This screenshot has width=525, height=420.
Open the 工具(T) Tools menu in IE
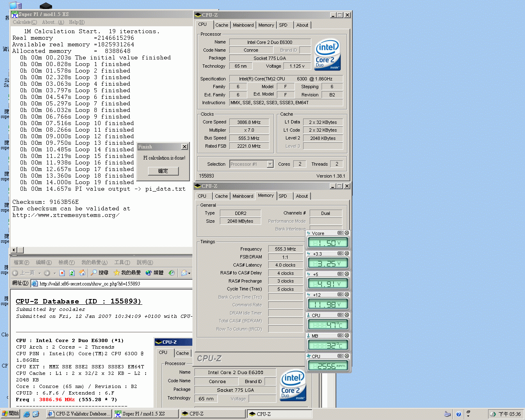click(x=122, y=262)
